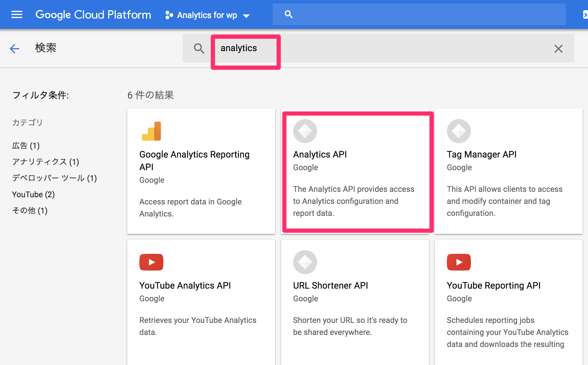The width and height of the screenshot is (588, 365).
Task: Filter by その他 (1) category
Action: pos(30,211)
